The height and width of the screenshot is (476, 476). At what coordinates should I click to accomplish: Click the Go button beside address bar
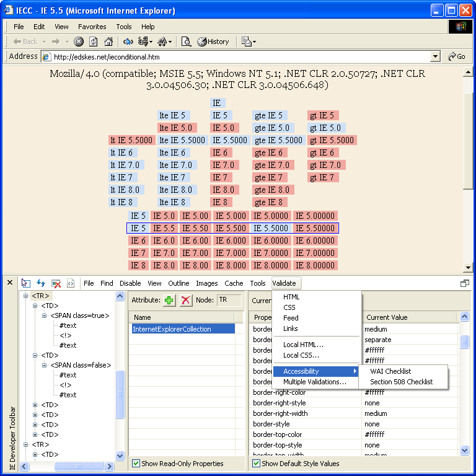(456, 56)
